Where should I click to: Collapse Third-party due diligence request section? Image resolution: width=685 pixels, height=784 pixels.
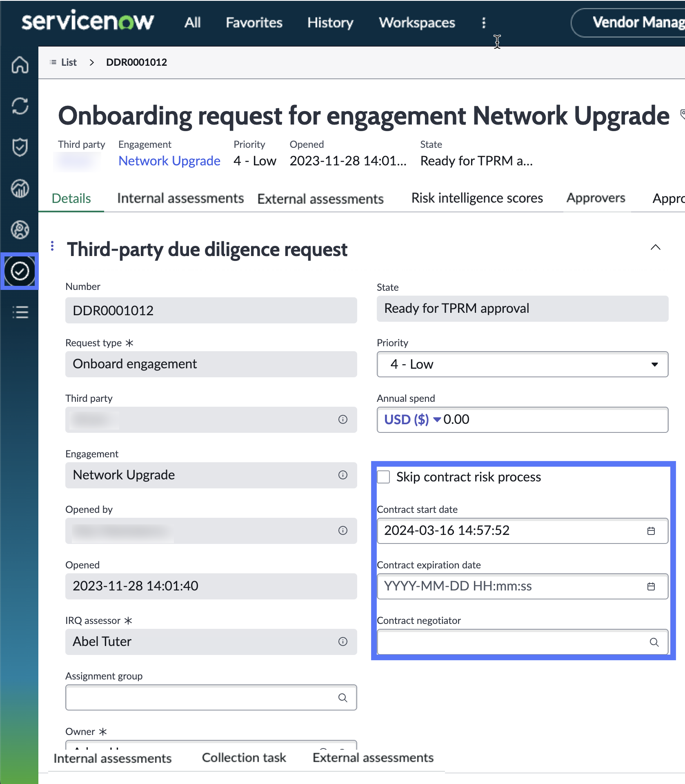(656, 247)
